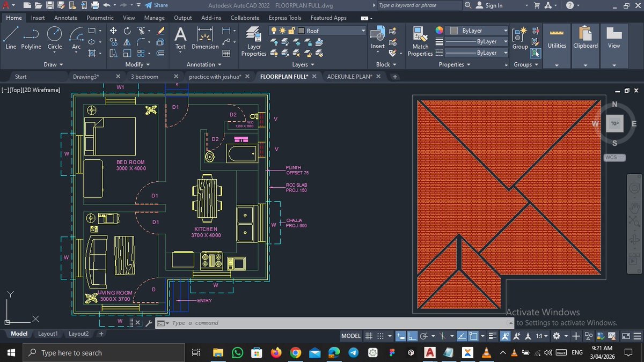Click the Group tool
The width and height of the screenshot is (644, 362).
[519, 38]
